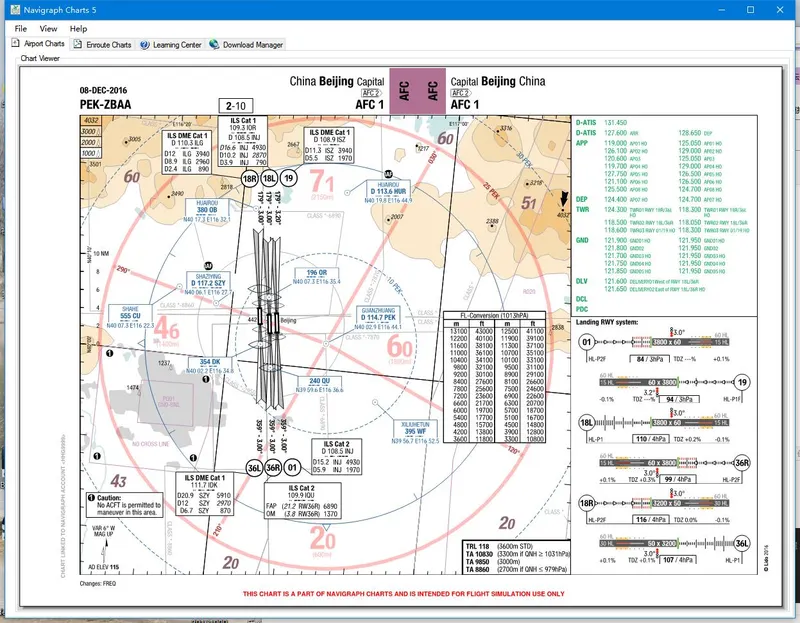Click runway 01 in the Landing RWY system
800x623 pixels.
(x=587, y=342)
